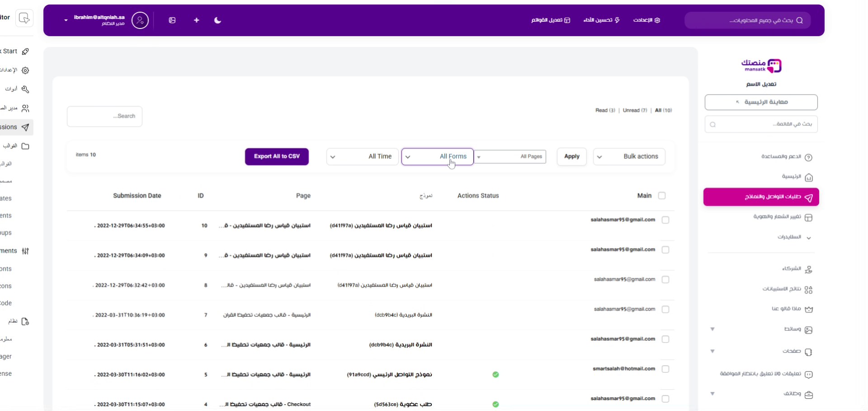Filter by Unread (7) submissions
Screen dimensions: 868x411
pyautogui.click(x=635, y=110)
